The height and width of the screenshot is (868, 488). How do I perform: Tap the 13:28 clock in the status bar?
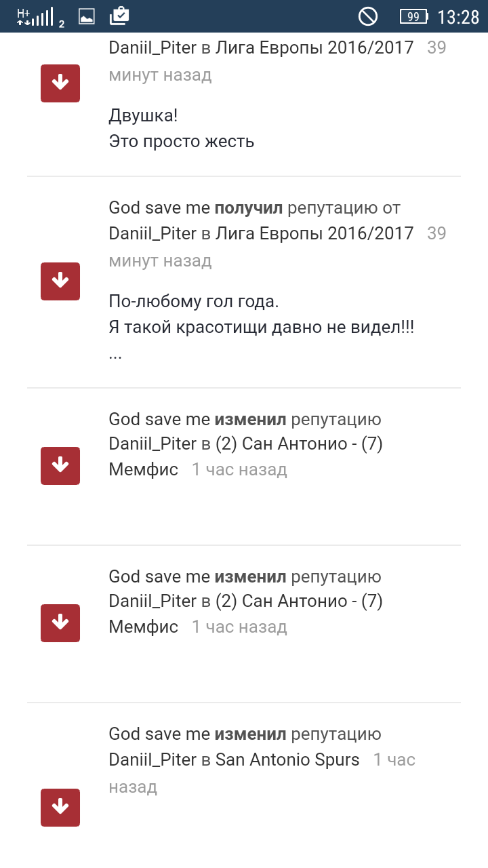(457, 17)
